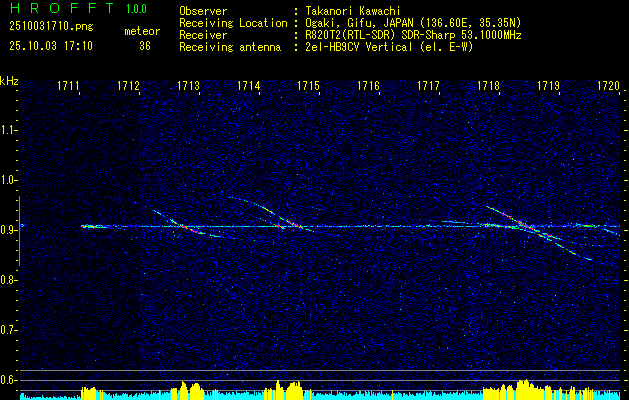Screen dimensions: 629x400
Task: Select the 1.0 frequency axis label
Action: pos(9,180)
